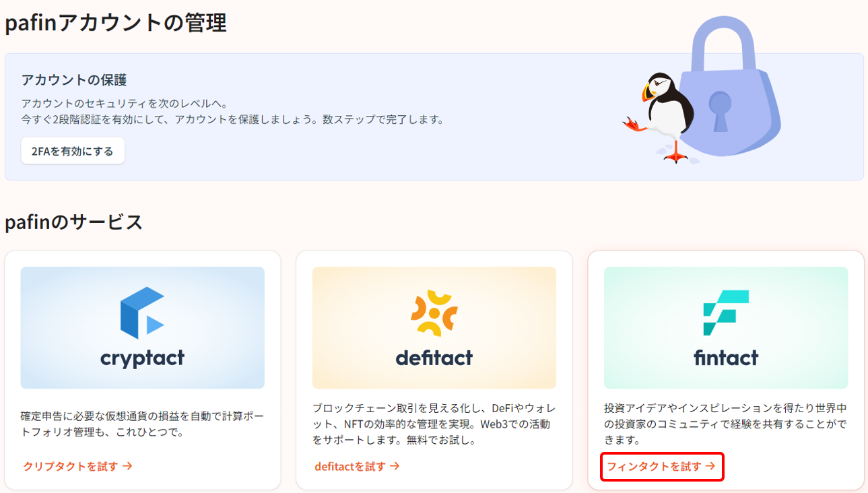Click the アカウントの保護 heading
Viewport: 868px width, 493px height.
[x=74, y=79]
